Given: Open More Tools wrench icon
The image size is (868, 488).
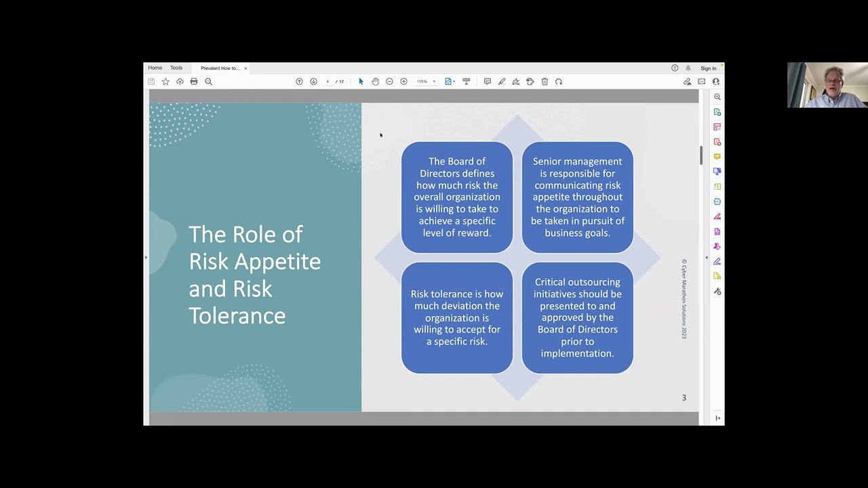Looking at the screenshot, I should (x=717, y=291).
